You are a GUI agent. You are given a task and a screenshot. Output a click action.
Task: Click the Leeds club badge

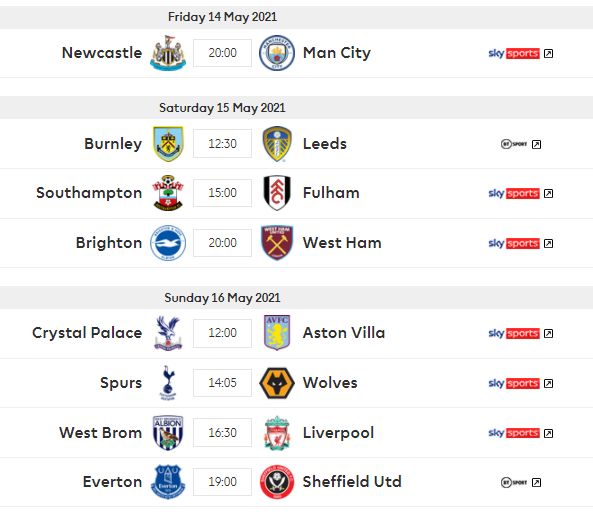click(277, 144)
